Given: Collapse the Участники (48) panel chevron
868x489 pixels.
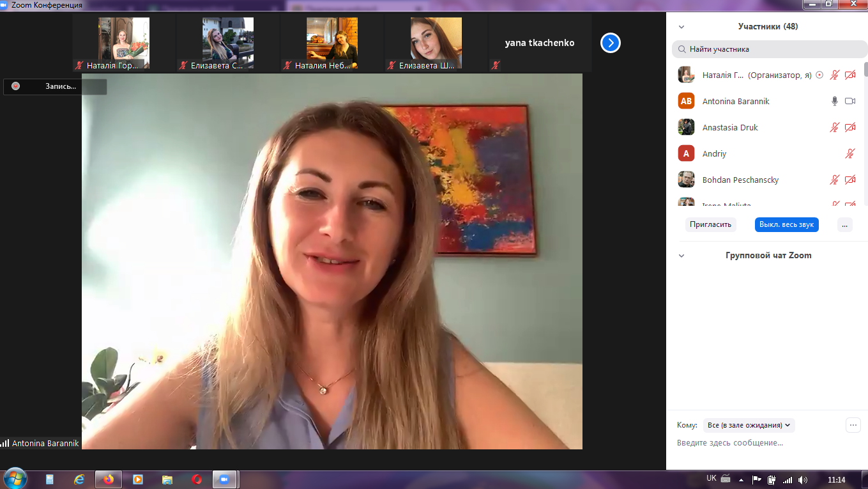Looking at the screenshot, I should coord(681,27).
